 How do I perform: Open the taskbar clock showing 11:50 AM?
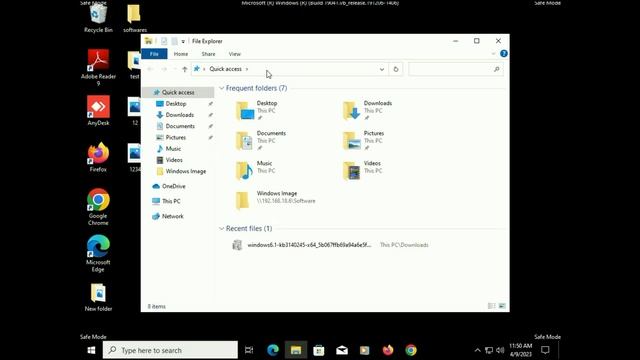click(x=520, y=350)
